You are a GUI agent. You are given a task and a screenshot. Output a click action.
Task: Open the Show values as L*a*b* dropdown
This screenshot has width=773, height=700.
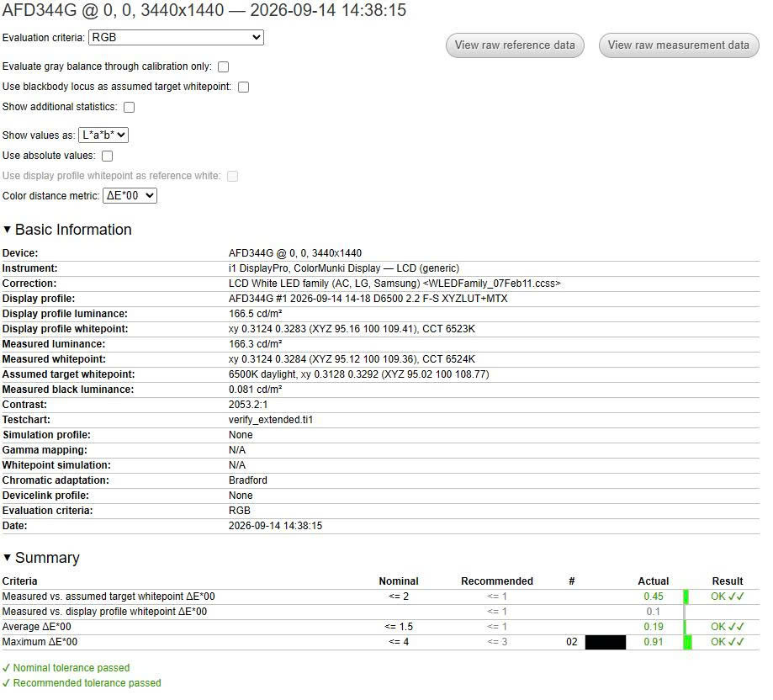pos(105,136)
